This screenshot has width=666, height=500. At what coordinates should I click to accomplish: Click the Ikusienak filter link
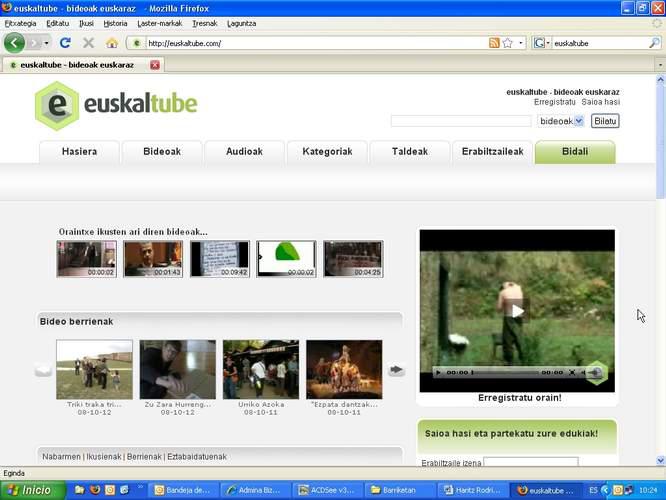coord(104,457)
